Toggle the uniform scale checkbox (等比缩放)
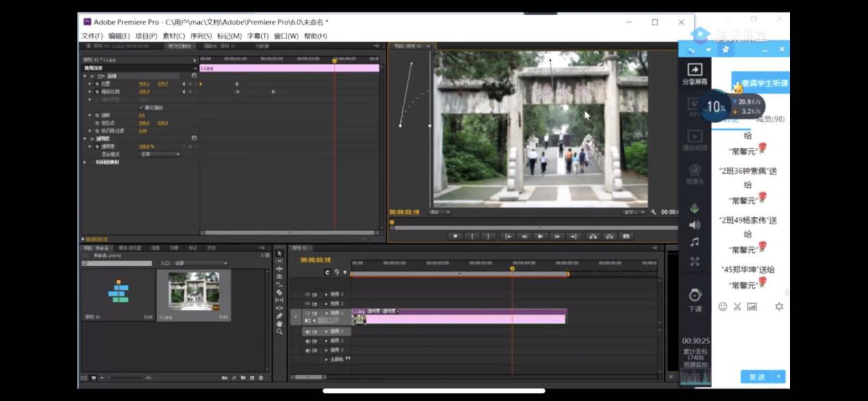 142,107
